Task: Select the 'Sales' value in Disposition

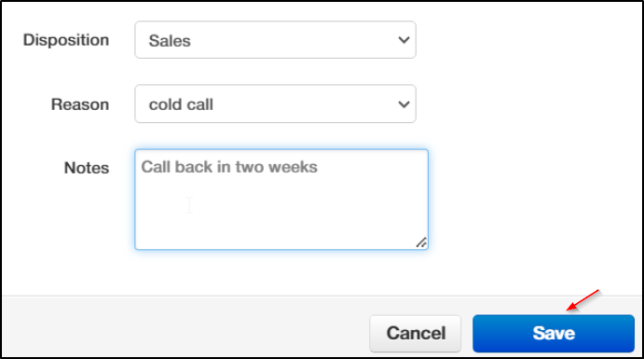Action: 170,41
